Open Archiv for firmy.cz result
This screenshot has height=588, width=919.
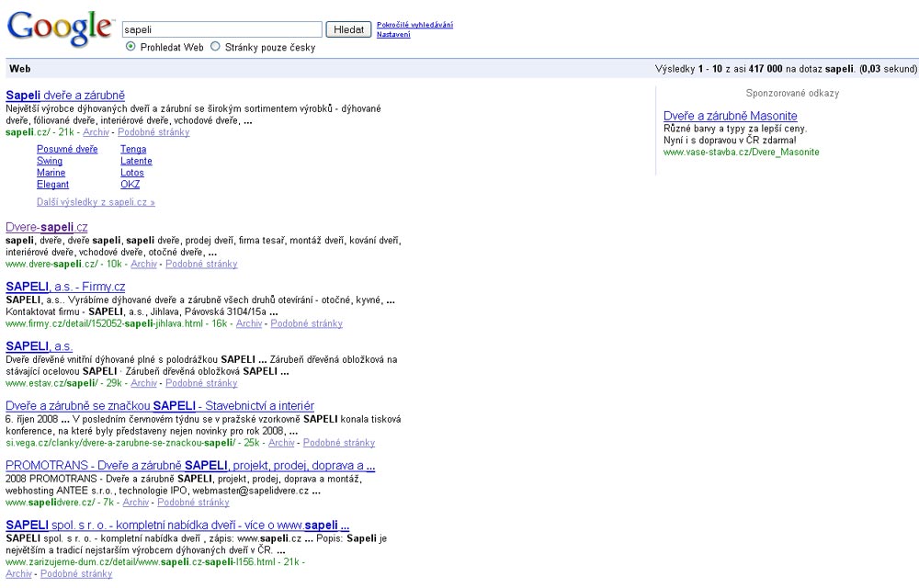pyautogui.click(x=249, y=323)
